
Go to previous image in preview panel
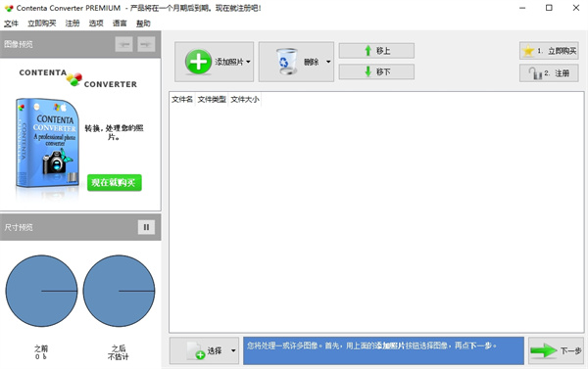click(x=123, y=45)
